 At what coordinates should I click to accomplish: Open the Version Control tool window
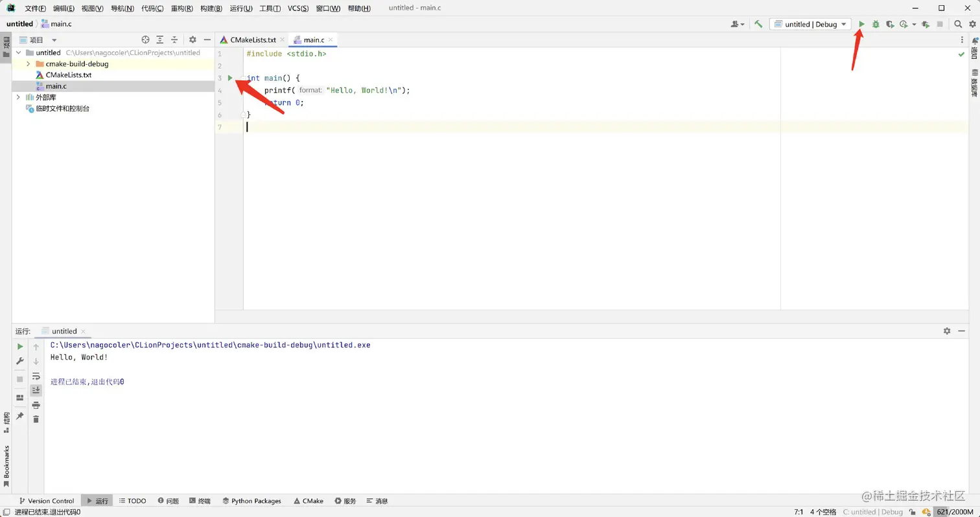coord(47,501)
